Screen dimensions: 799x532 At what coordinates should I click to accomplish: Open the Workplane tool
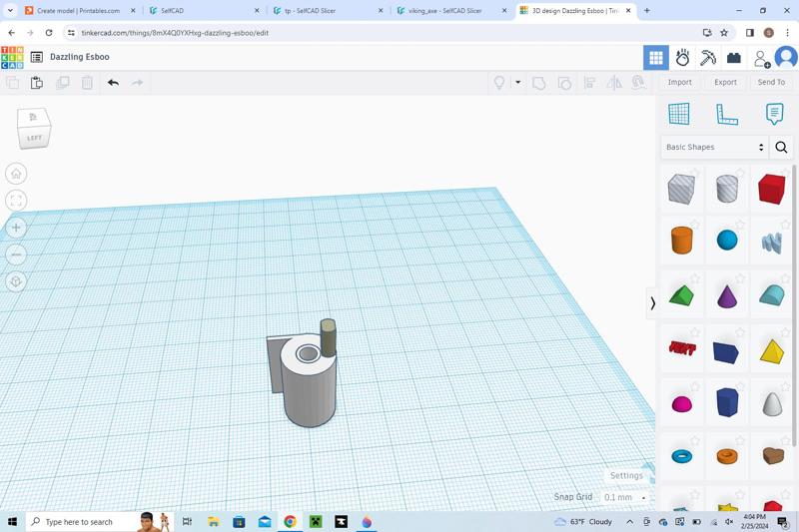pos(679,114)
